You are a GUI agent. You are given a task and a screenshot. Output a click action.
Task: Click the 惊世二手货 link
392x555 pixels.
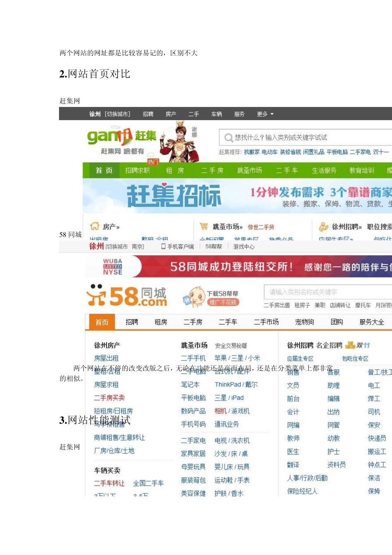[x=261, y=227]
